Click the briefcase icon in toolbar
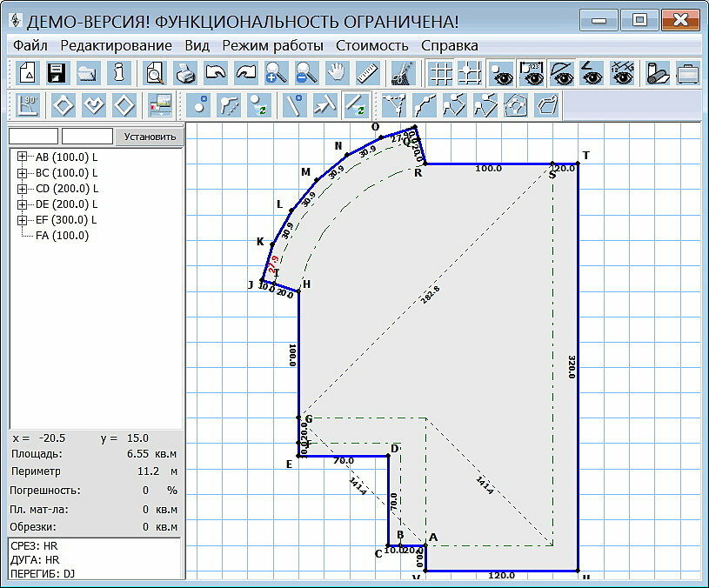Viewport: 709px width, 588px height. pyautogui.click(x=688, y=73)
